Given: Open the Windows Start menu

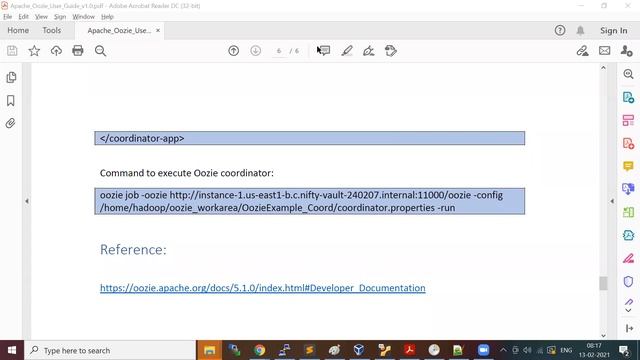Looking at the screenshot, I should [x=12, y=350].
